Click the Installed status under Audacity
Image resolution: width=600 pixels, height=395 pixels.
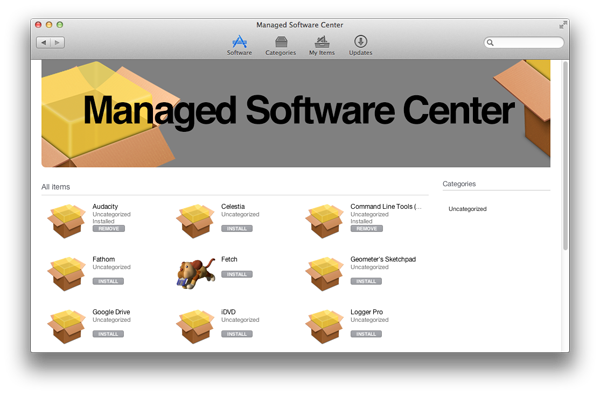[x=103, y=221]
